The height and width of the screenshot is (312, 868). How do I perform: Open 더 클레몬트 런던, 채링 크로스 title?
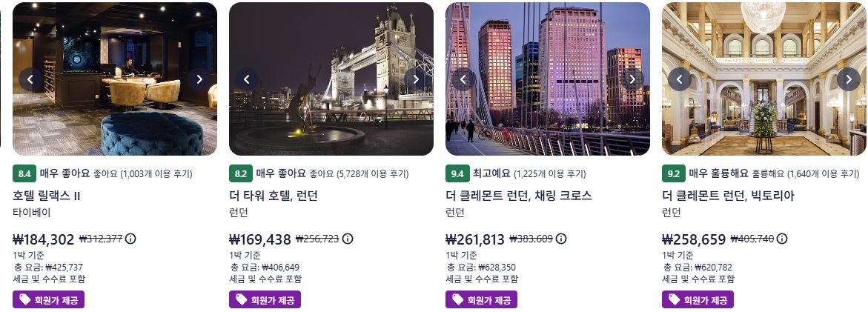pyautogui.click(x=519, y=196)
